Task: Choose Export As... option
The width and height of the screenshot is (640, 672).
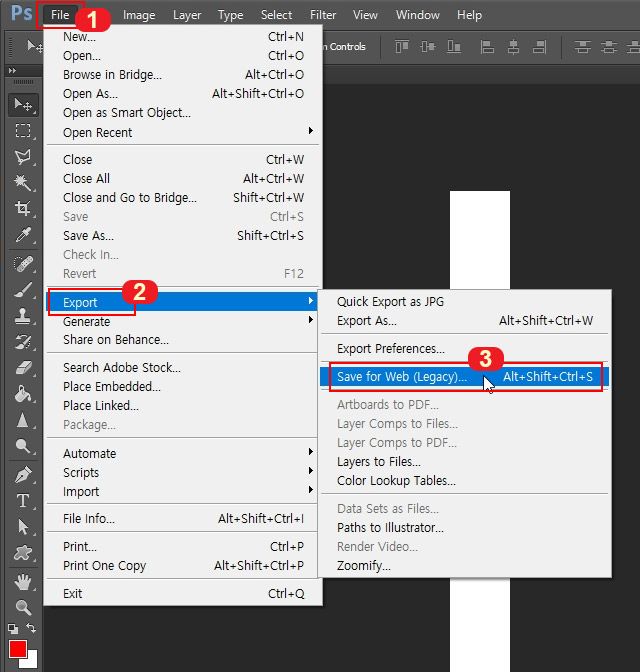Action: click(465, 321)
